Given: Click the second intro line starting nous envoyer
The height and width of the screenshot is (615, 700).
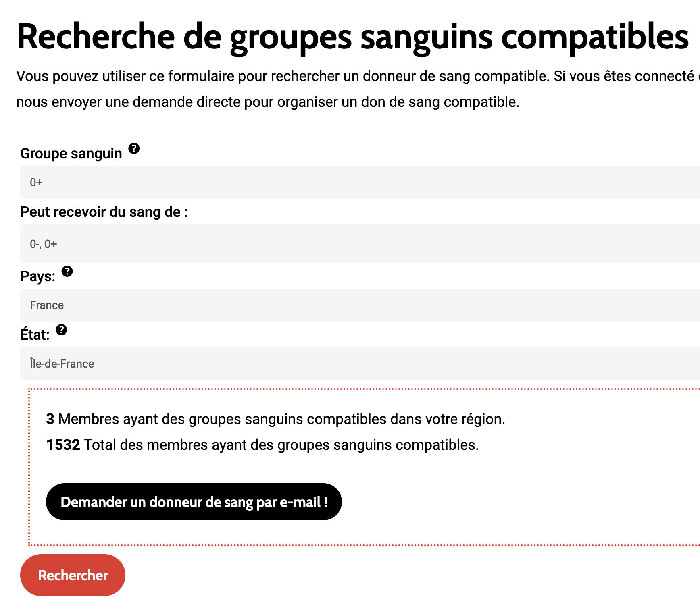Looking at the screenshot, I should (267, 102).
